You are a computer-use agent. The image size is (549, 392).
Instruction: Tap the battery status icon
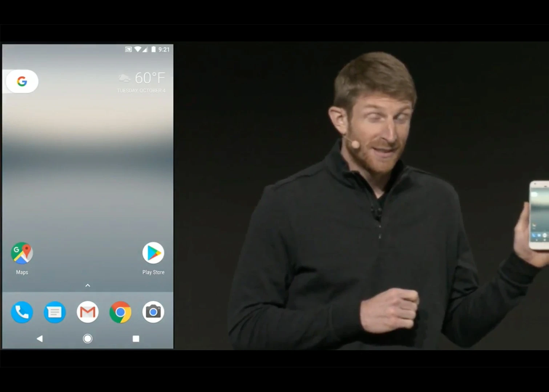pyautogui.click(x=153, y=49)
